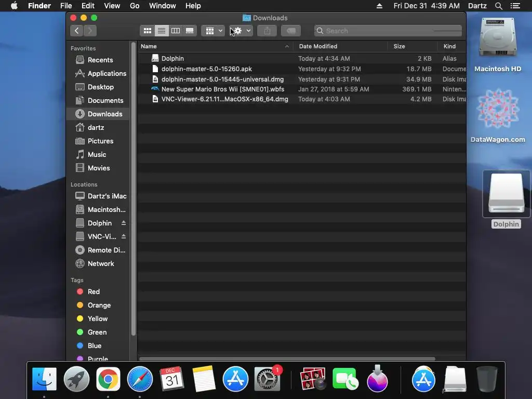Open the View menu
Viewport: 532px width, 399px height.
pyautogui.click(x=112, y=6)
